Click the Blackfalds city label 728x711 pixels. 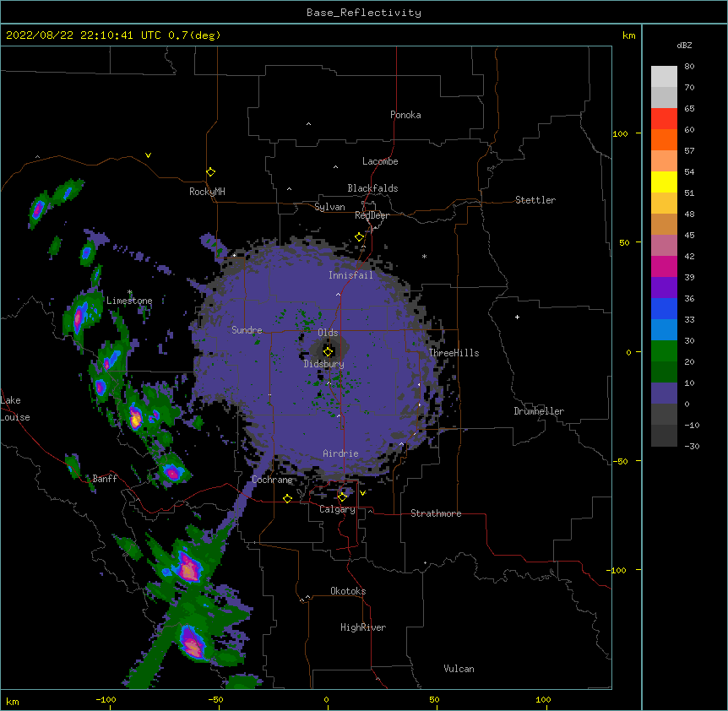(x=372, y=188)
